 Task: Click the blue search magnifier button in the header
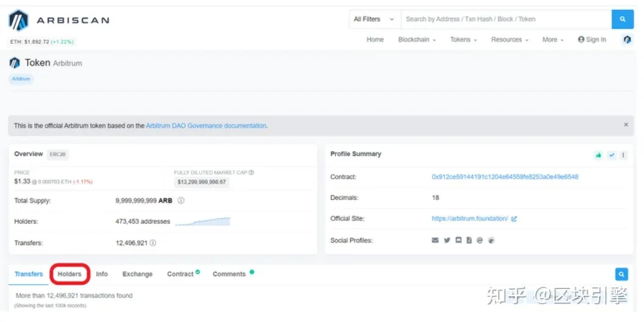click(623, 20)
